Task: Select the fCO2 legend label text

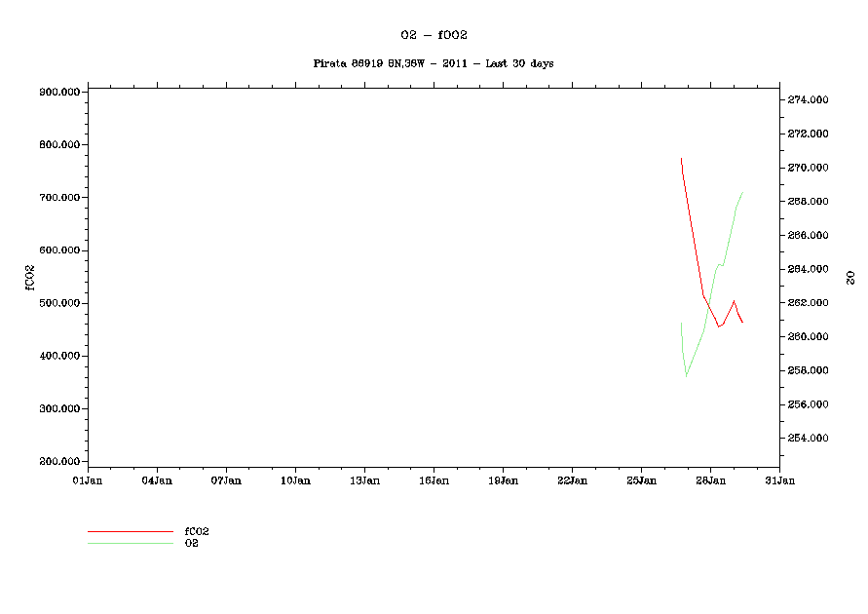Action: click(x=197, y=531)
